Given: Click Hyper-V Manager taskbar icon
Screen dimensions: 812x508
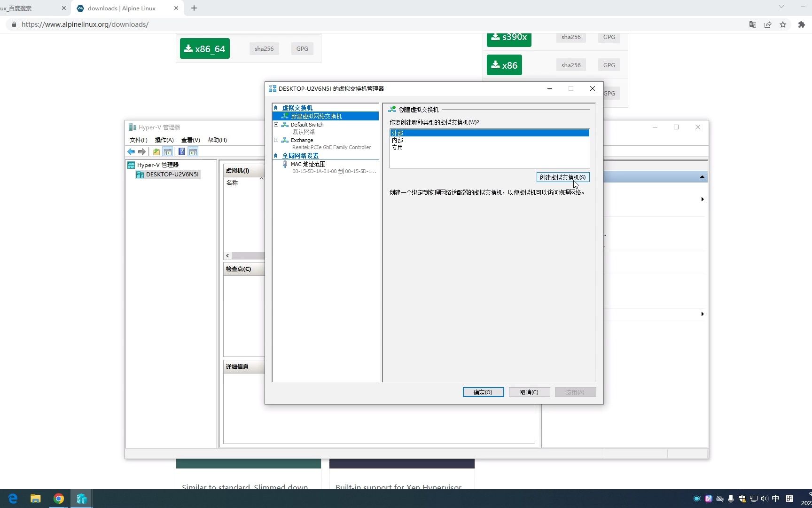Looking at the screenshot, I should point(82,499).
